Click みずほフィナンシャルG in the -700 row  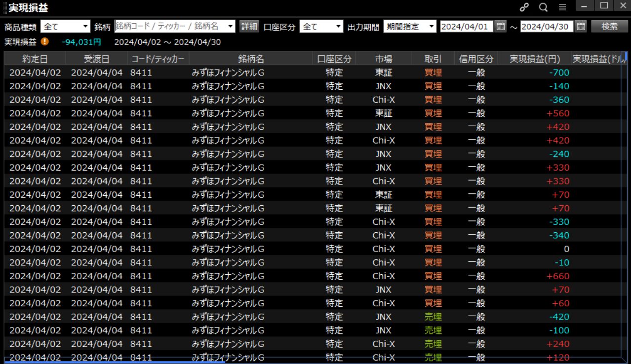[x=228, y=73]
